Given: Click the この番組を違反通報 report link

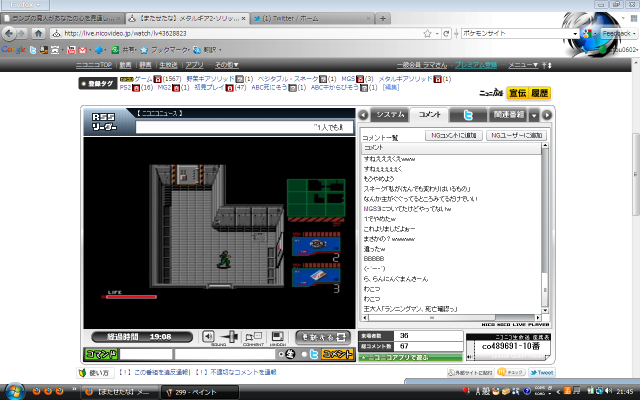Looking at the screenshot, I should [x=154, y=372].
